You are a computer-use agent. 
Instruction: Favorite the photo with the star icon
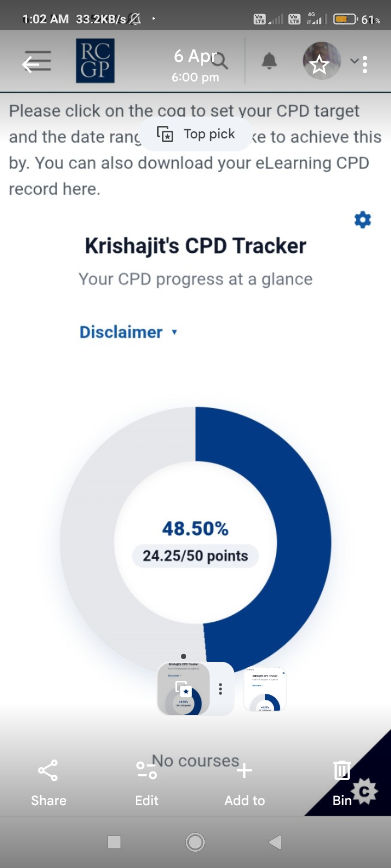coord(319,65)
